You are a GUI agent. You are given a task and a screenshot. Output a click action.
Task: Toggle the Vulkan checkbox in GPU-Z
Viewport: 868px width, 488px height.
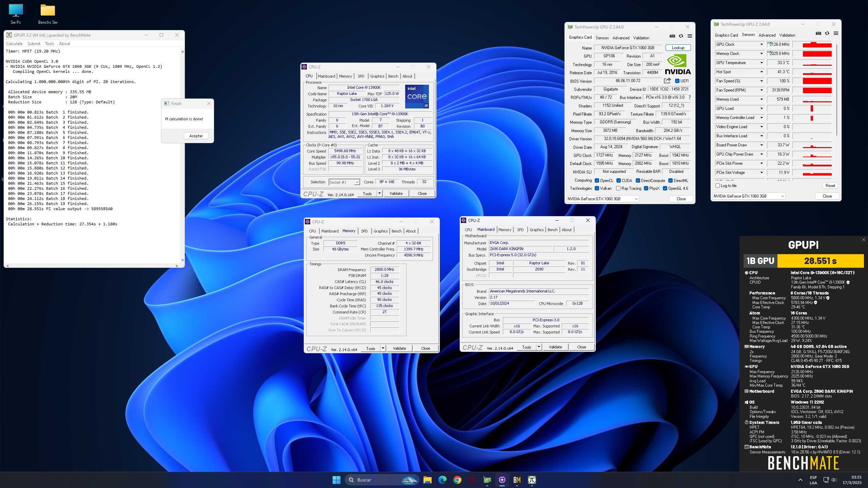pyautogui.click(x=597, y=188)
